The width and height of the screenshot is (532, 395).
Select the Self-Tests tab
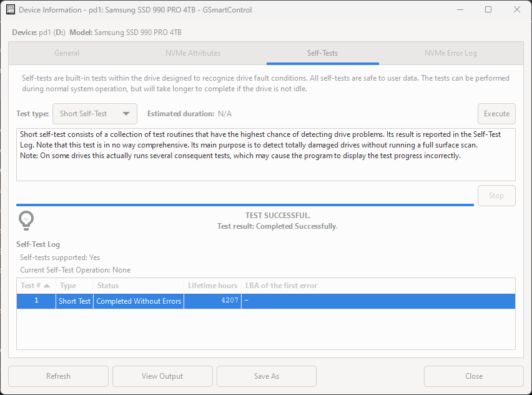pyautogui.click(x=322, y=53)
